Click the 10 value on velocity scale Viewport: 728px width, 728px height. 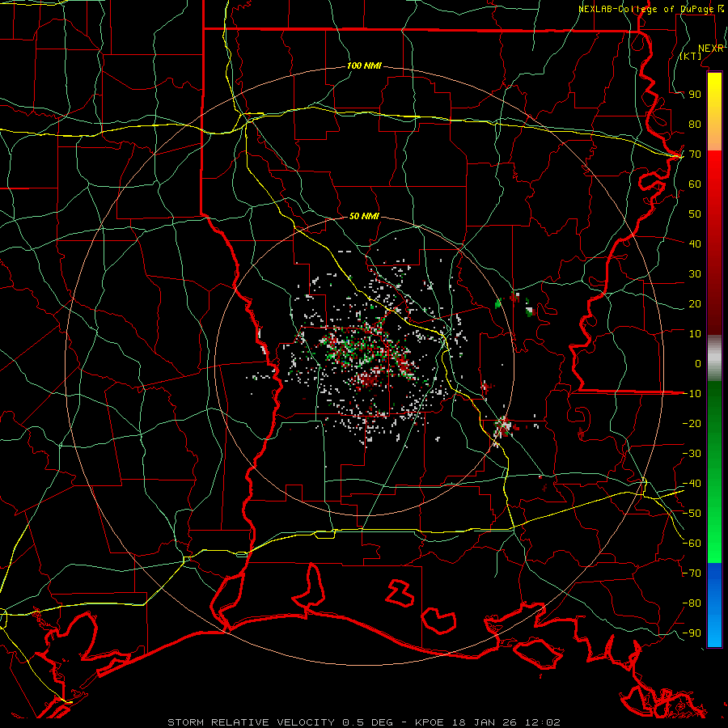(x=695, y=334)
